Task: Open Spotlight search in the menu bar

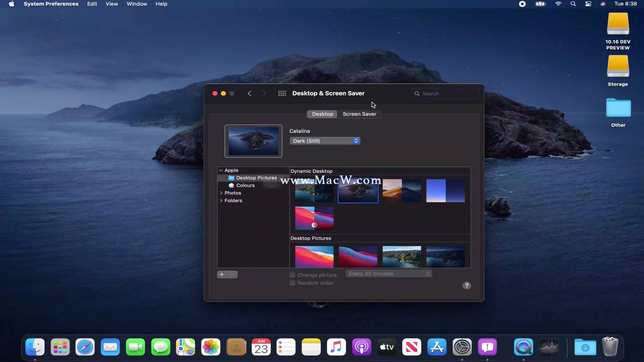Action: coord(573,4)
